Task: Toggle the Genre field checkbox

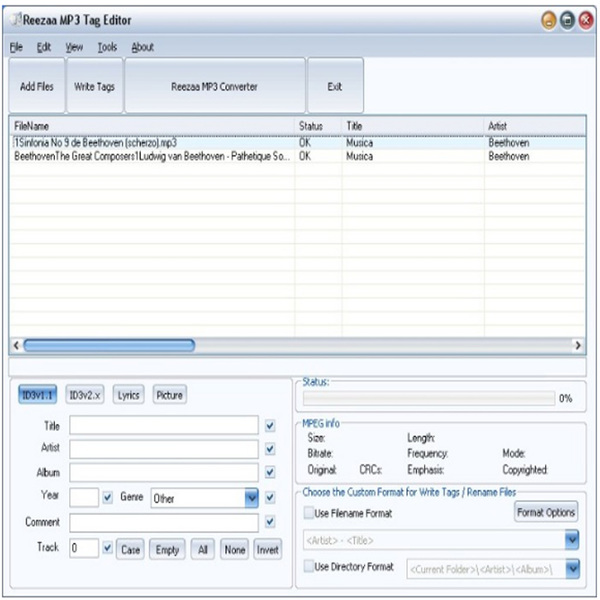Action: coord(270,497)
